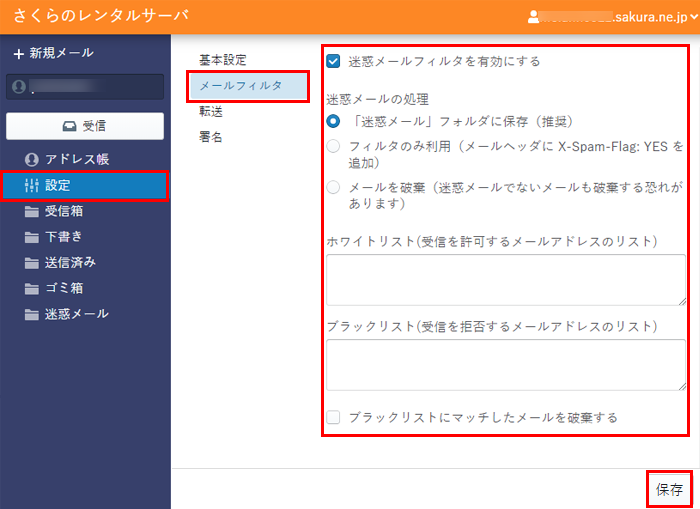Open the 受信箱 folder icon
The image size is (700, 509).
point(32,211)
